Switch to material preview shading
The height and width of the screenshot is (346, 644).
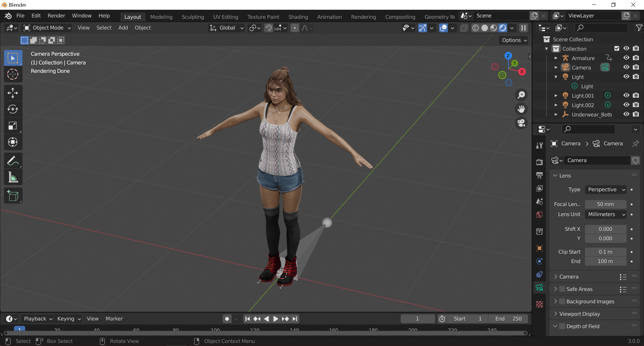(x=494, y=28)
